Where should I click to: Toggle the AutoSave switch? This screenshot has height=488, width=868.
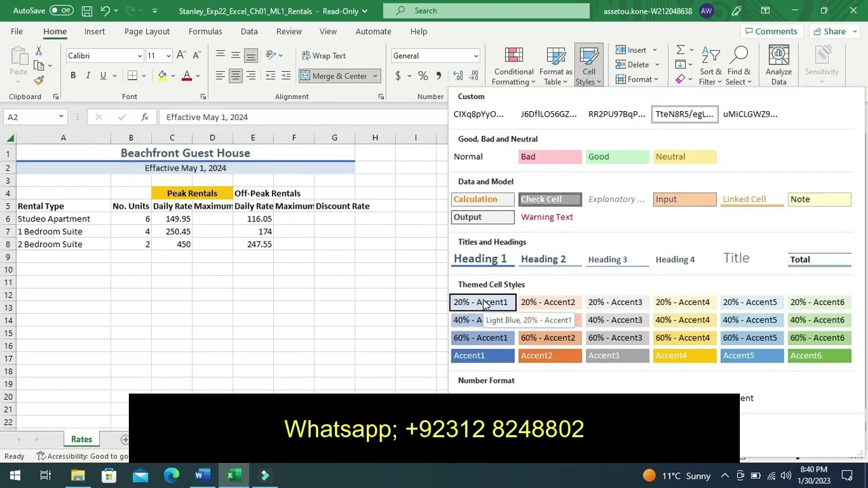[x=62, y=11]
